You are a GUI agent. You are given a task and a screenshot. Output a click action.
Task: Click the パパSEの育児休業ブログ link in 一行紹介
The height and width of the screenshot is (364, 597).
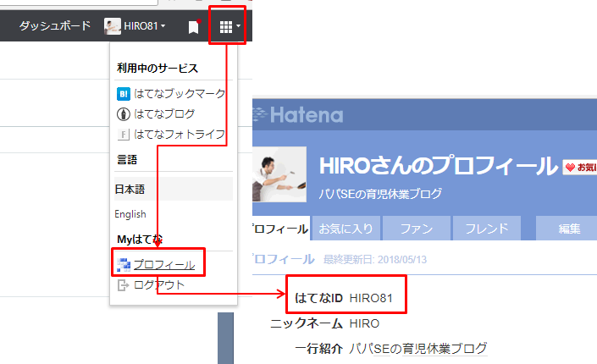coord(418,349)
